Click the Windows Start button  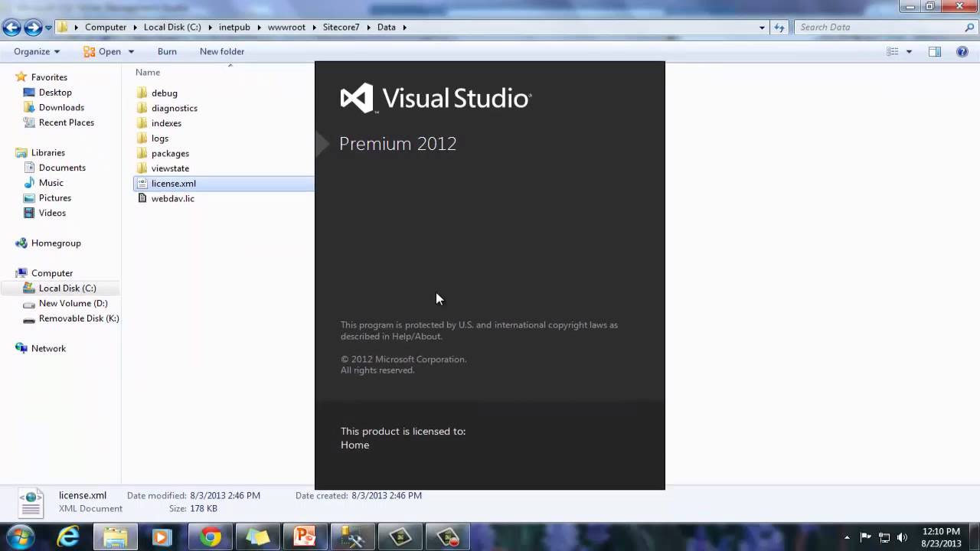pyautogui.click(x=21, y=537)
